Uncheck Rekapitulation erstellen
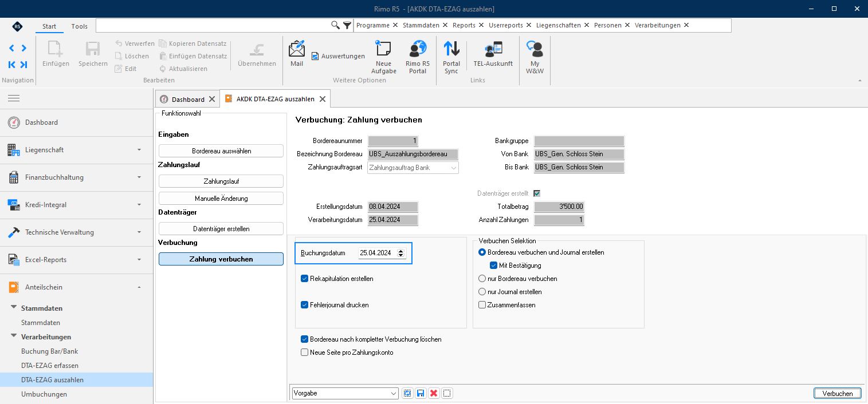The height and width of the screenshot is (404, 868). (x=305, y=279)
